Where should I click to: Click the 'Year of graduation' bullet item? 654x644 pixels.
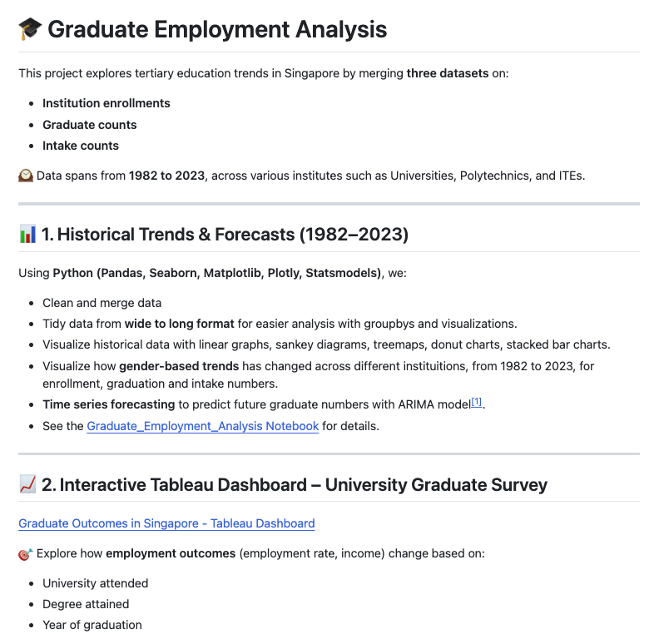92,625
